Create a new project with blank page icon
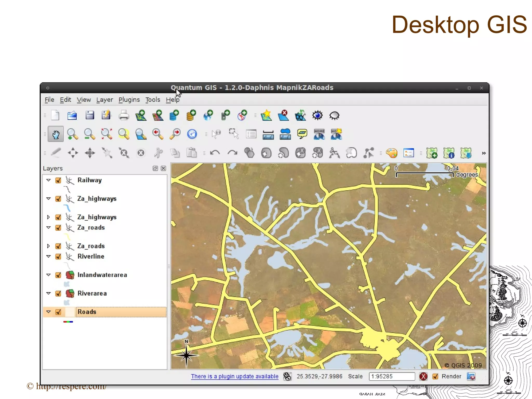 coord(55,115)
